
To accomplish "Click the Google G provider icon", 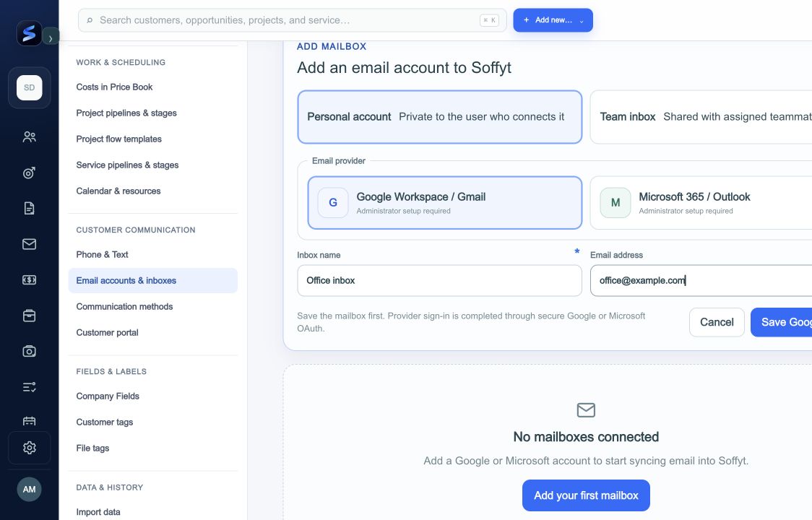I will point(333,202).
